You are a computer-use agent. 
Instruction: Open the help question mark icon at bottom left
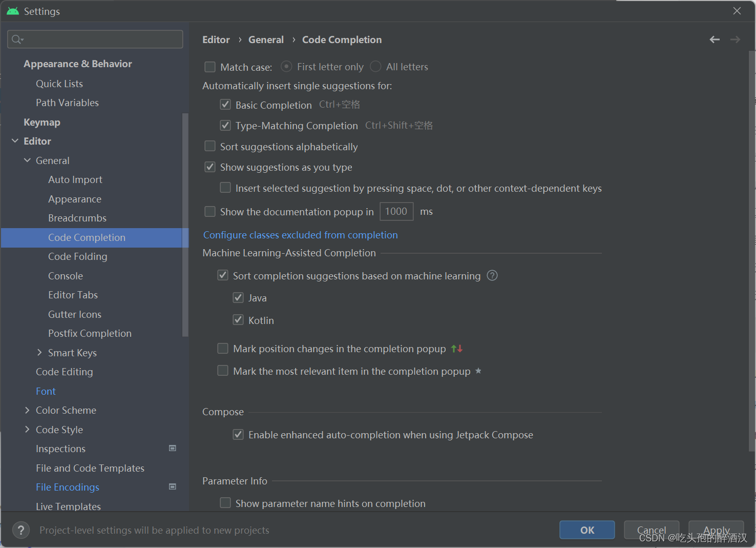(x=20, y=530)
